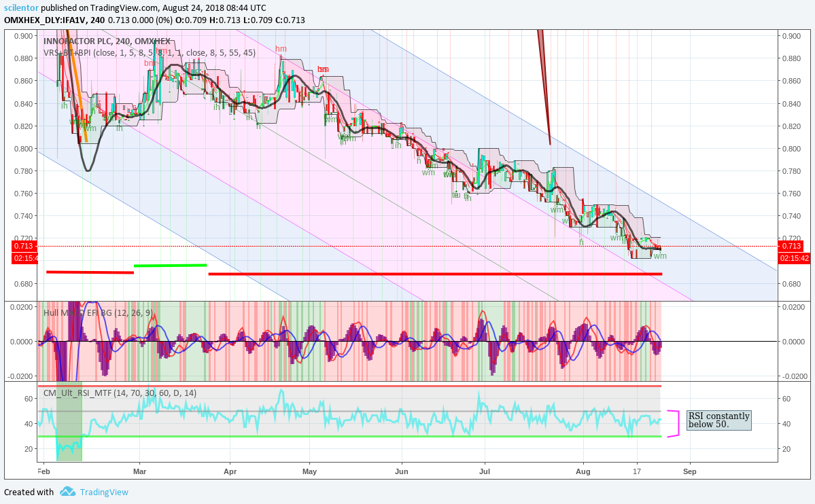Click the red 0.713 price tag on left axis

pos(23,247)
